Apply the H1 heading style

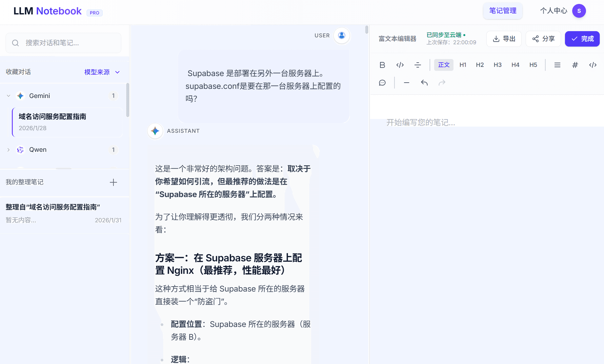click(463, 65)
